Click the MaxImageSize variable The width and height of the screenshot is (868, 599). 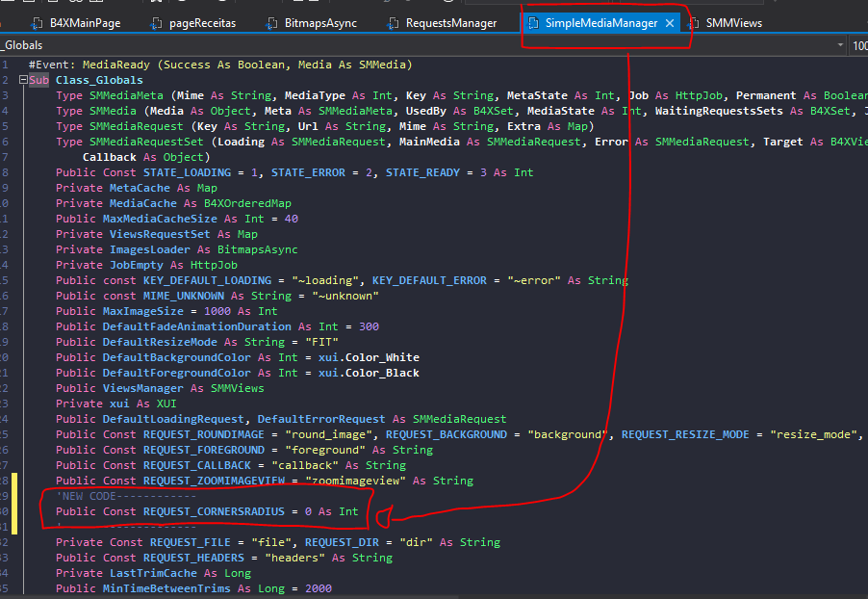[142, 311]
